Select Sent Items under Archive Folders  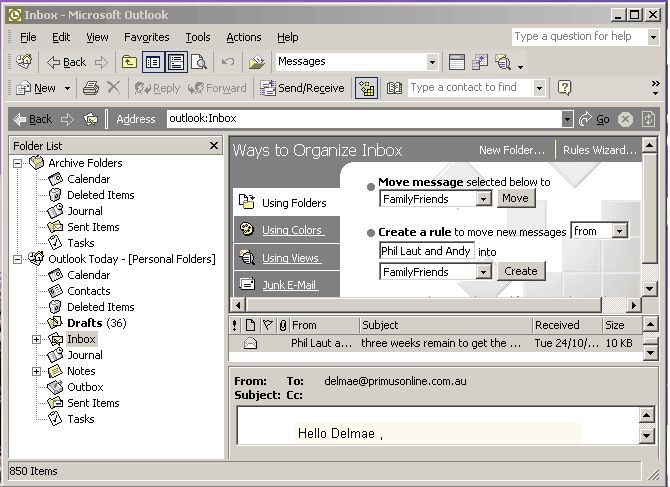(x=83, y=227)
